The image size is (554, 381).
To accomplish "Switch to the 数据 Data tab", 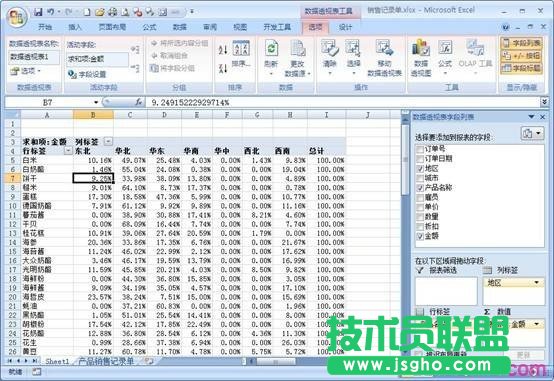I will 179,27.
